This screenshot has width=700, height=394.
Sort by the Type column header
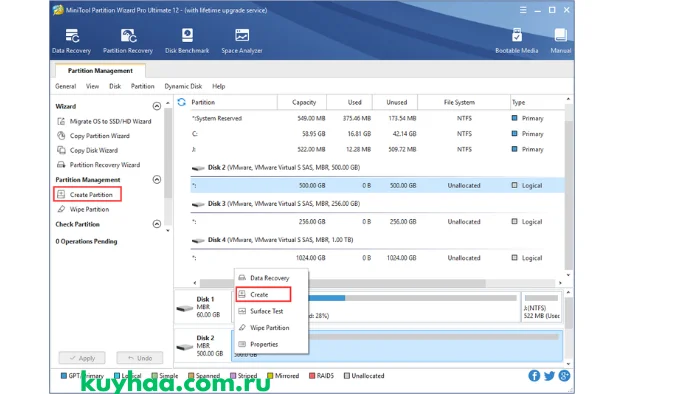(538, 102)
